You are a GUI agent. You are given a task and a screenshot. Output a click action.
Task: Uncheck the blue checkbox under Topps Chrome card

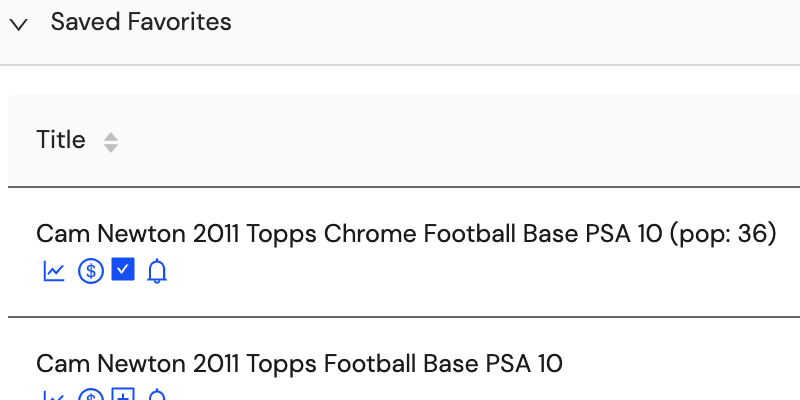pos(123,269)
